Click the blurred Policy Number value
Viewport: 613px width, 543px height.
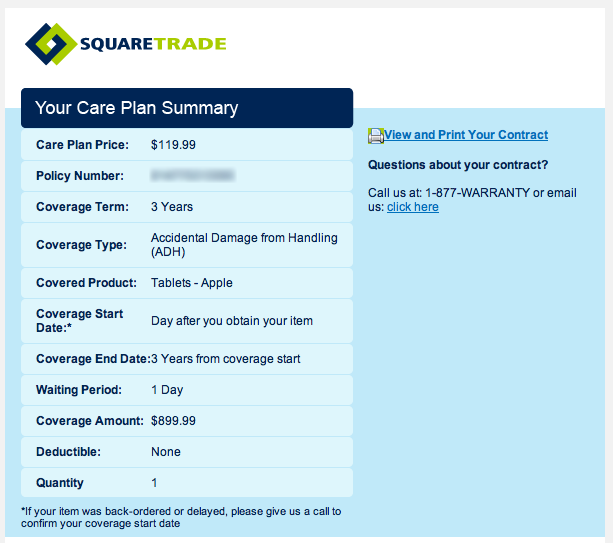[x=192, y=176]
